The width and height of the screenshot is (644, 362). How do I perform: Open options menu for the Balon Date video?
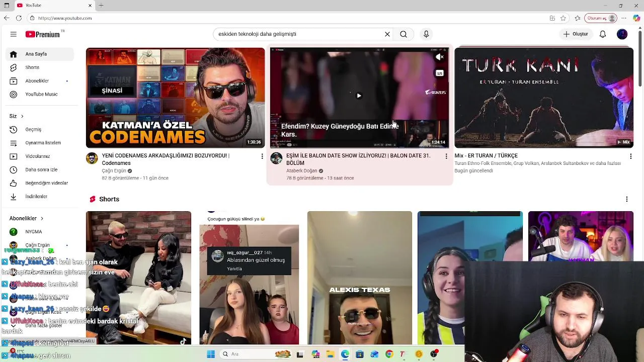[x=446, y=156]
